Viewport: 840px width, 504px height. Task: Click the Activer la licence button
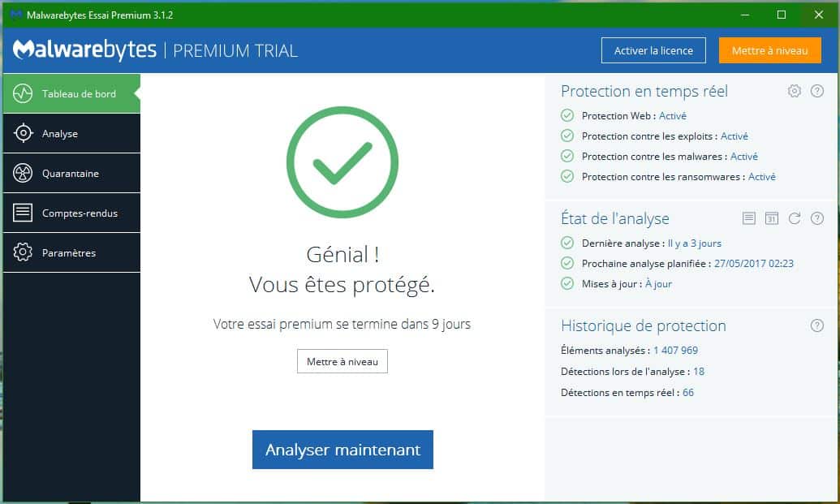pyautogui.click(x=653, y=50)
